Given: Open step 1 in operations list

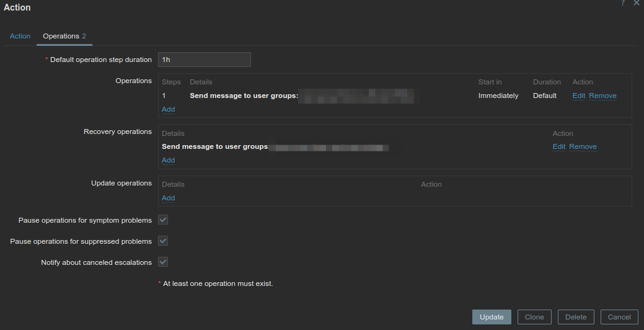Looking at the screenshot, I should pos(164,96).
